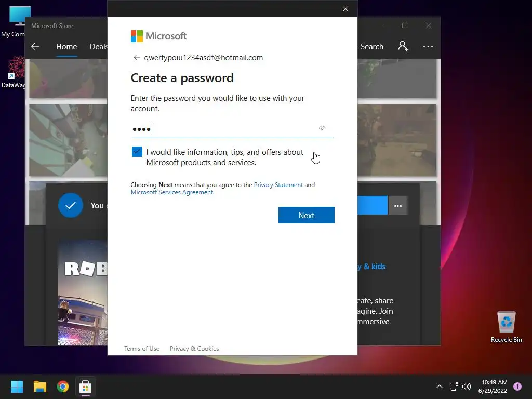
Task: Open Privacy & Cookies link
Action: [x=194, y=349]
